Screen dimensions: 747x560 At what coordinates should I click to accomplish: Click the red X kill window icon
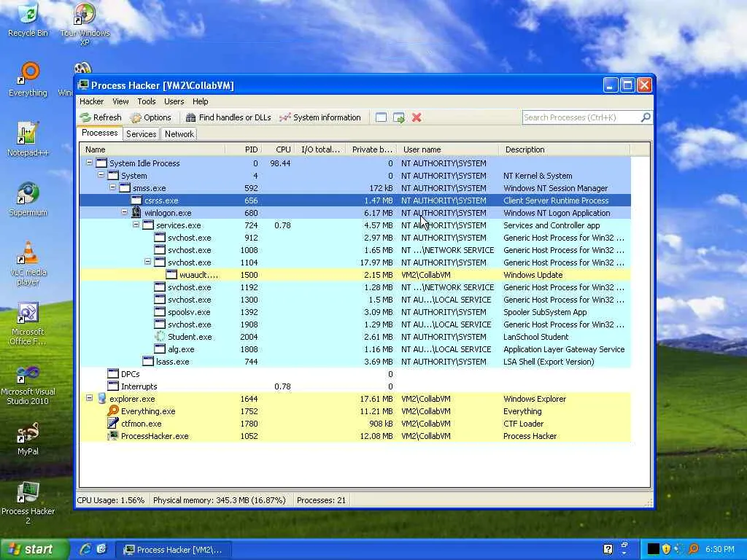(417, 117)
